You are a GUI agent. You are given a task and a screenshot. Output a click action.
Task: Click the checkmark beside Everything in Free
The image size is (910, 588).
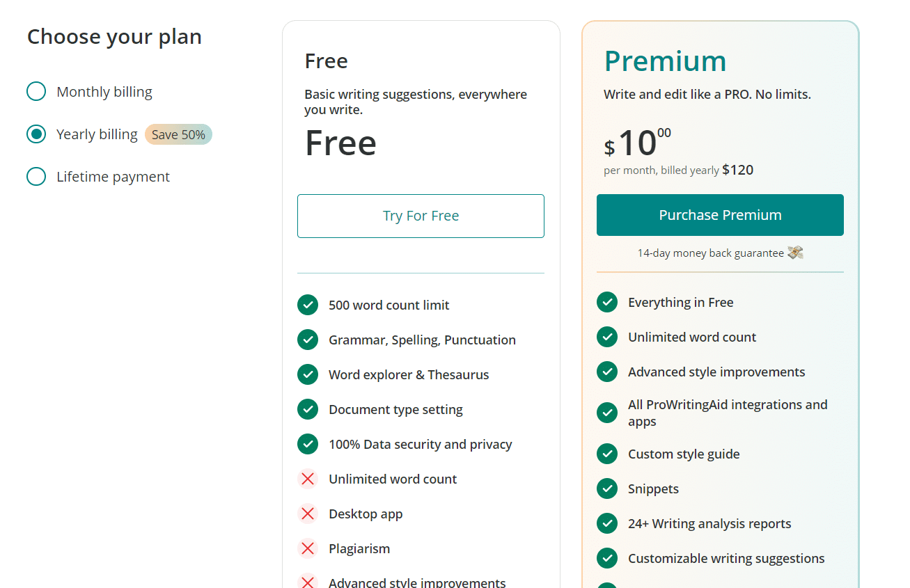(x=607, y=302)
